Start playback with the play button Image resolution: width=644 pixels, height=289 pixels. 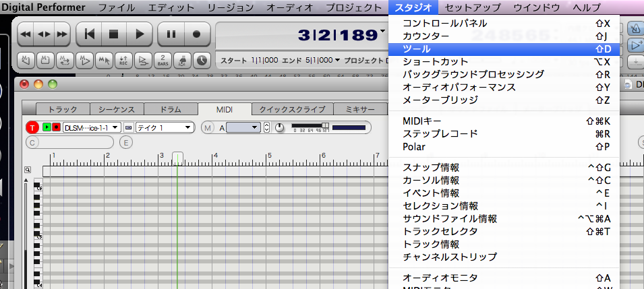coord(140,34)
